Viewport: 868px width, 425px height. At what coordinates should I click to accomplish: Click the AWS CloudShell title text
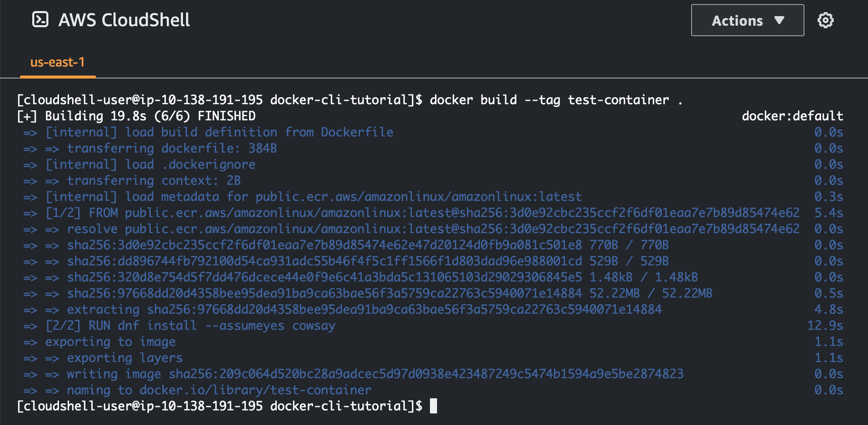(x=125, y=20)
